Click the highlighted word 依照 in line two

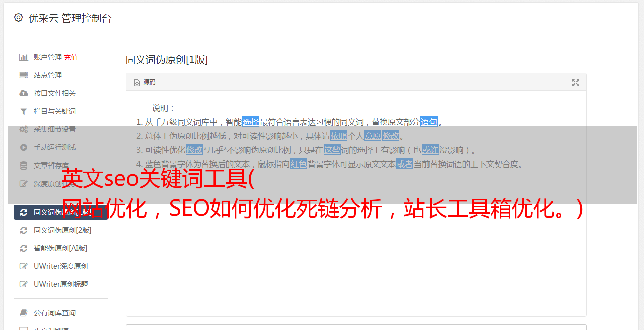pyautogui.click(x=339, y=136)
